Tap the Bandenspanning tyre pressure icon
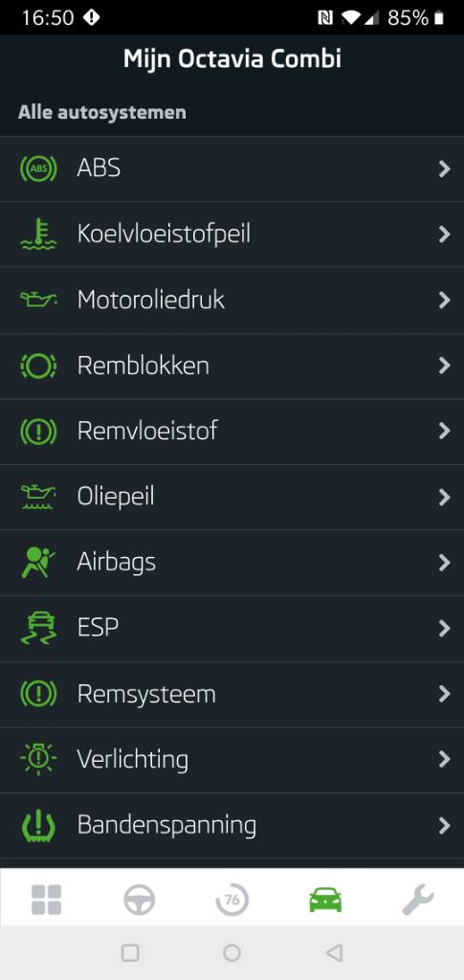The width and height of the screenshot is (464, 980). click(38, 826)
